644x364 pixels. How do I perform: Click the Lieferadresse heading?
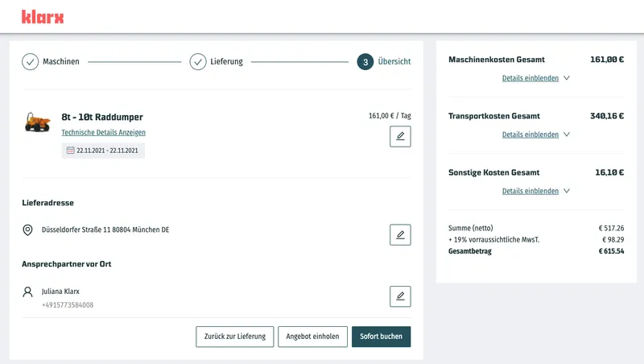point(48,203)
